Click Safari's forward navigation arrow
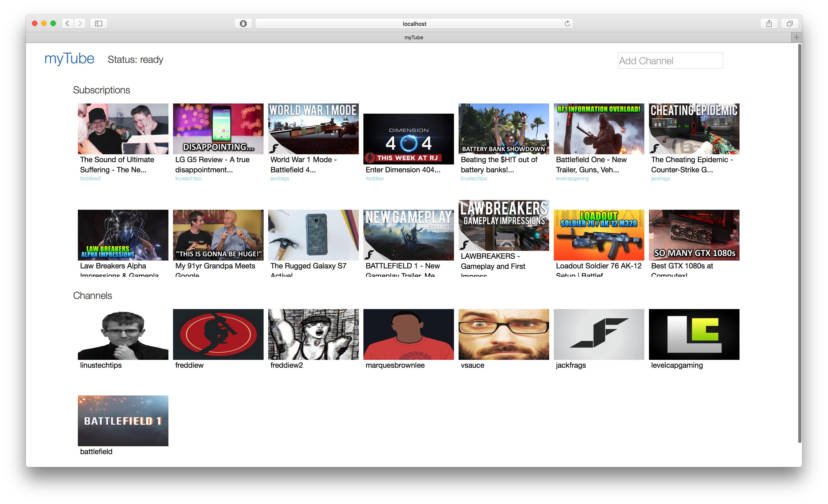The image size is (828, 504). point(80,24)
